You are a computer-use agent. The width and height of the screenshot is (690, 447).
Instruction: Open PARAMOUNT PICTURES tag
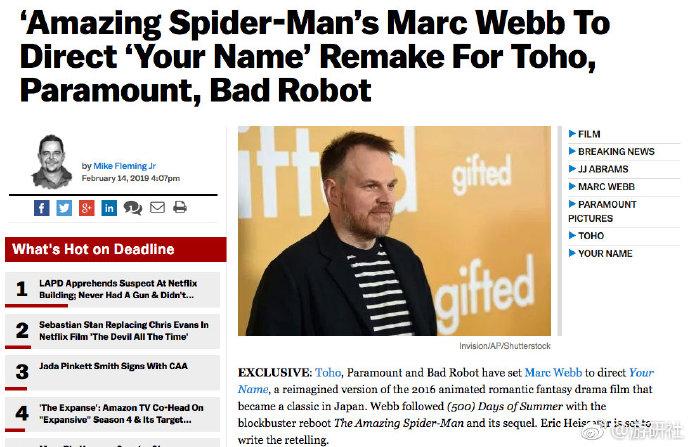(602, 211)
